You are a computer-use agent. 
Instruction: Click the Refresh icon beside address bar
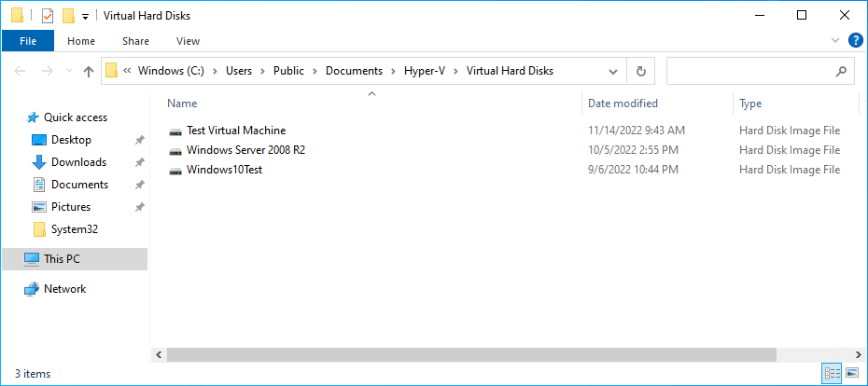point(641,71)
